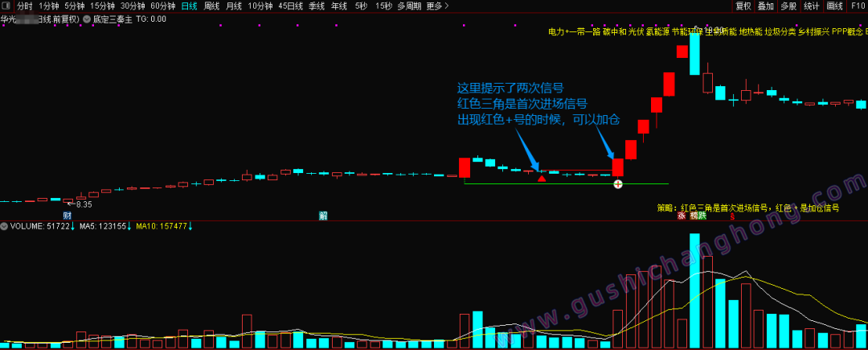The height and width of the screenshot is (350, 868).
Task: Click the 垃圾分类 concept tag
Action: [x=780, y=32]
